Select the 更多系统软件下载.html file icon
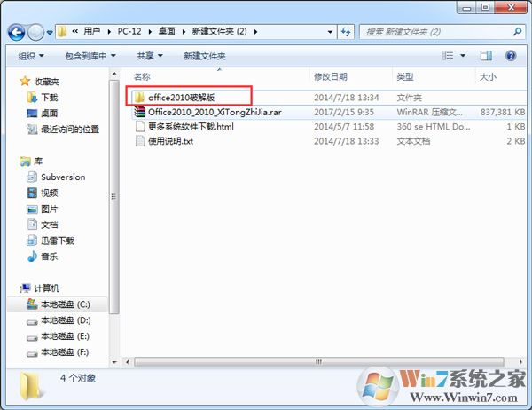 tap(140, 126)
